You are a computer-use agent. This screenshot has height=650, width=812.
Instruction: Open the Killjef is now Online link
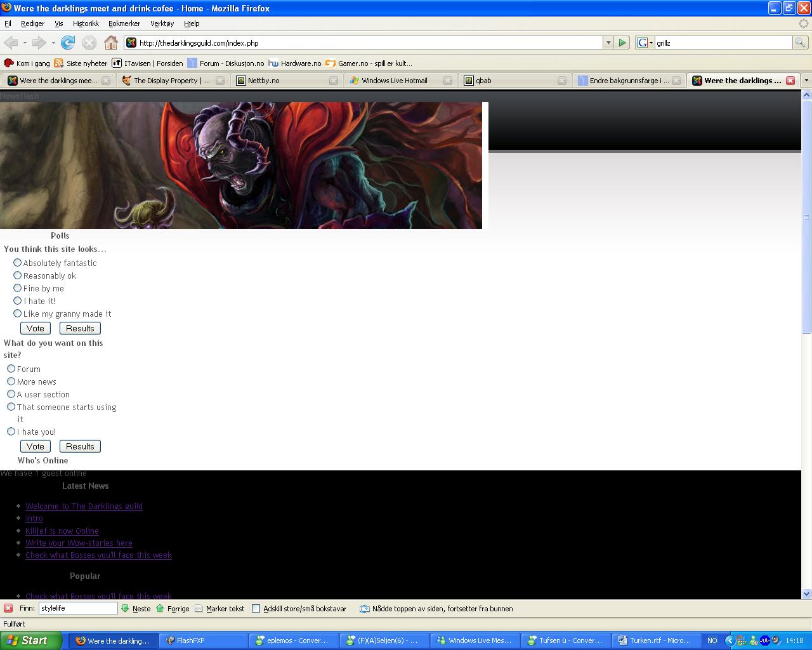point(62,531)
